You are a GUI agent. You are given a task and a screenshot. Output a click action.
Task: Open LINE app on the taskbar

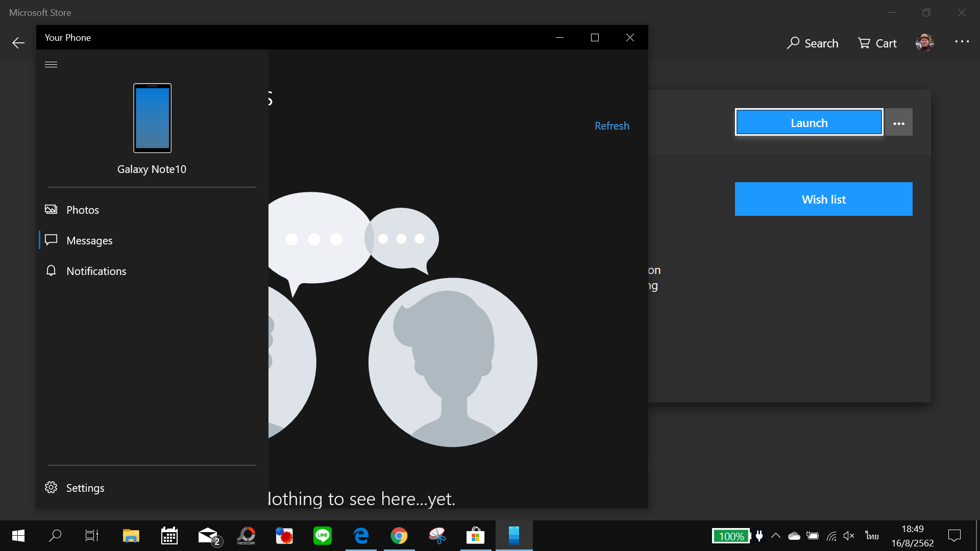click(x=323, y=536)
